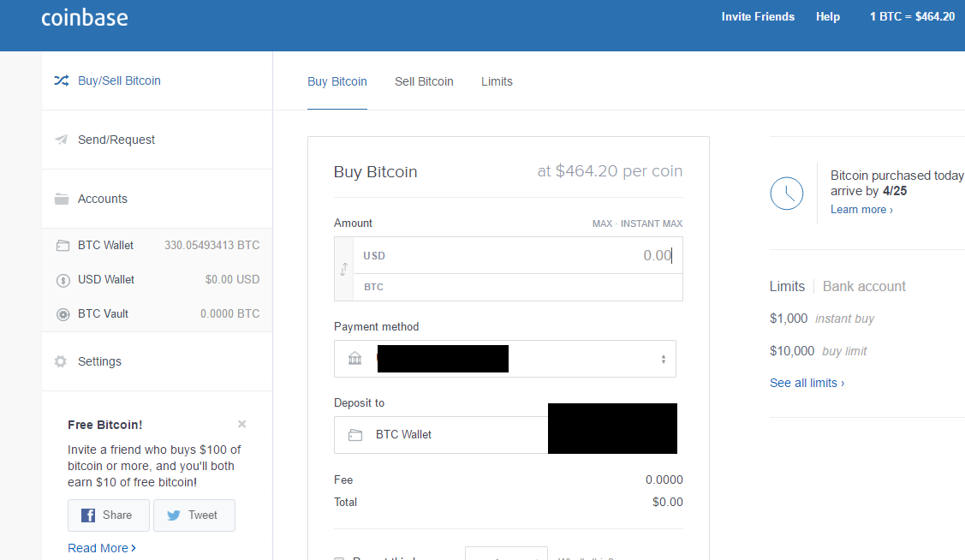The height and width of the screenshot is (560, 965).
Task: Open the Payment method dropdown arrows
Action: (664, 359)
